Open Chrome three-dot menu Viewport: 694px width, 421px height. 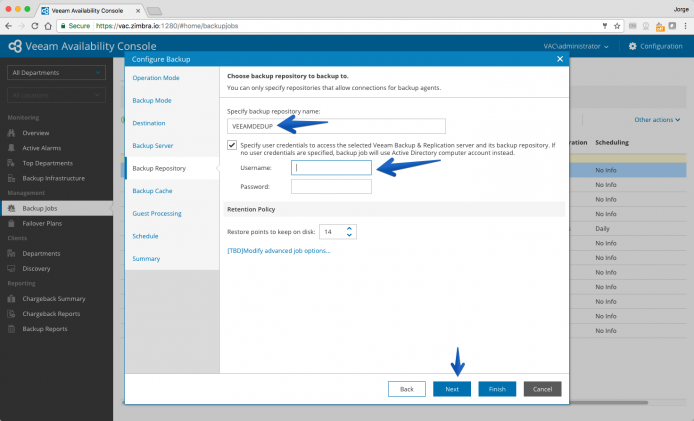(x=685, y=26)
